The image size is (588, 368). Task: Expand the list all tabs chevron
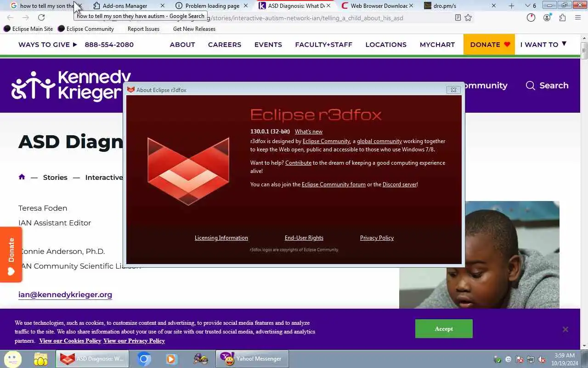click(527, 6)
